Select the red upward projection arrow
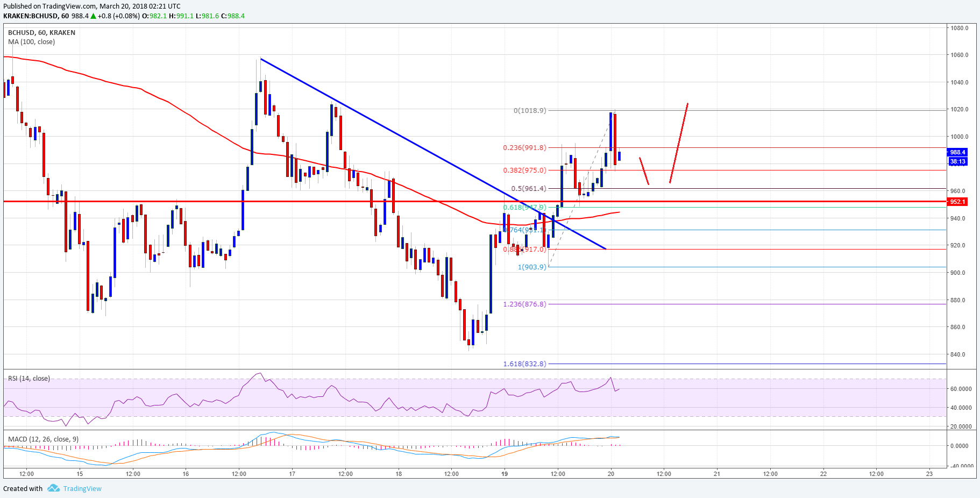Viewport: 980px width, 498px height. tap(678, 143)
